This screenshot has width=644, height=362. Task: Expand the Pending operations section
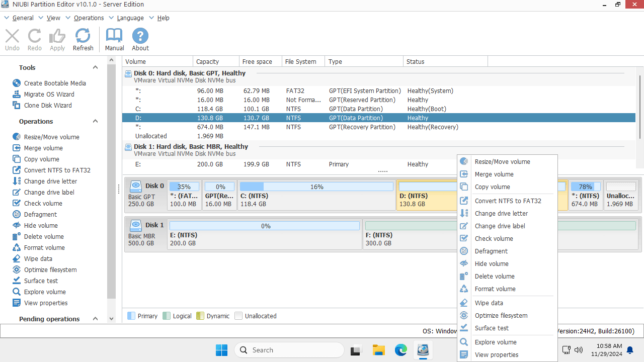(x=95, y=319)
